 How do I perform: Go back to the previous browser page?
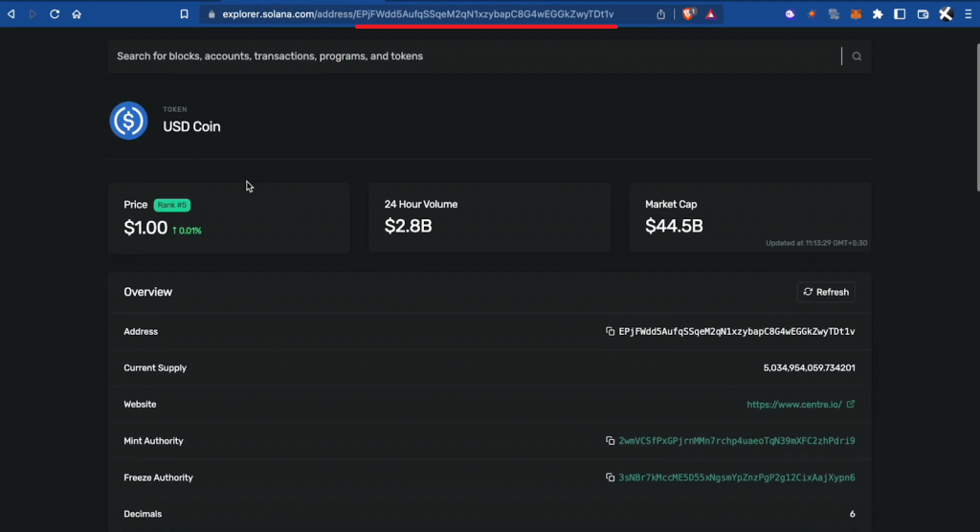11,13
